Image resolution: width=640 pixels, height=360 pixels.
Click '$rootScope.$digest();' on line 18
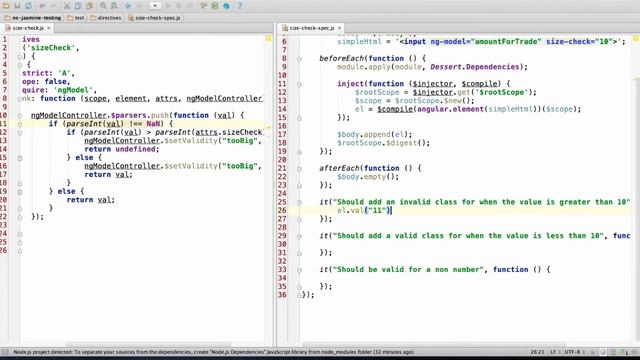383,143
